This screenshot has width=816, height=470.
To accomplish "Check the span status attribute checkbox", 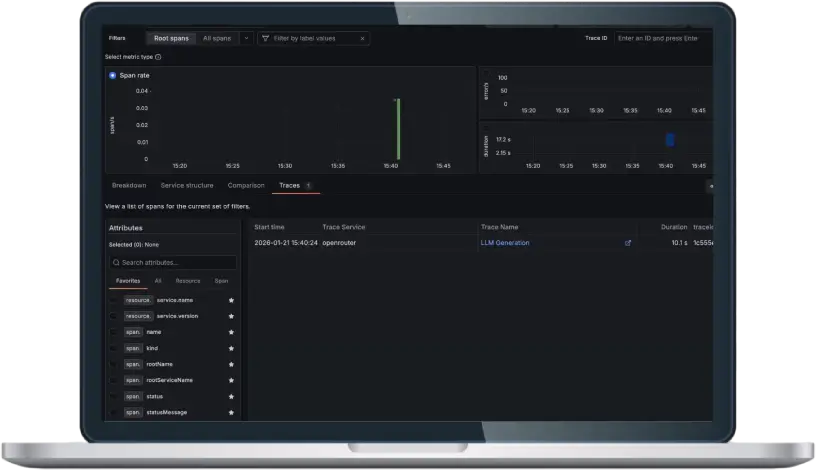I will point(113,397).
